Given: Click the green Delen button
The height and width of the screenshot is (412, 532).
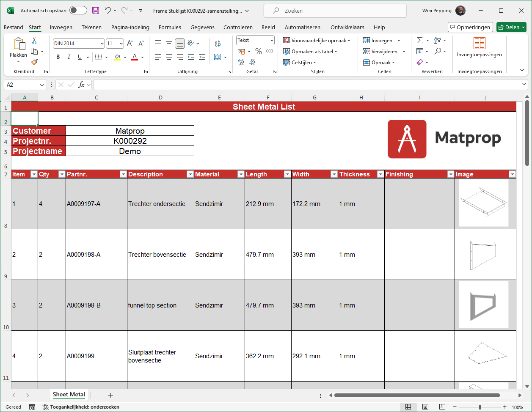Looking at the screenshot, I should coord(511,27).
